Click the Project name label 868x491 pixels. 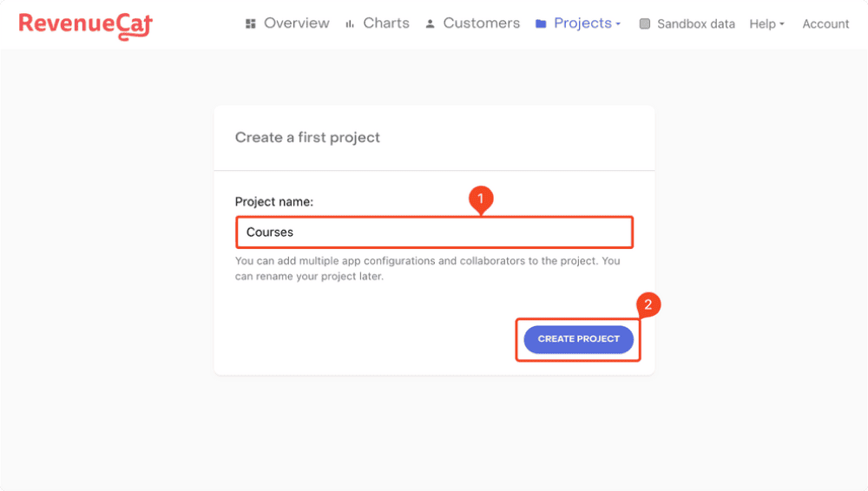tap(274, 202)
